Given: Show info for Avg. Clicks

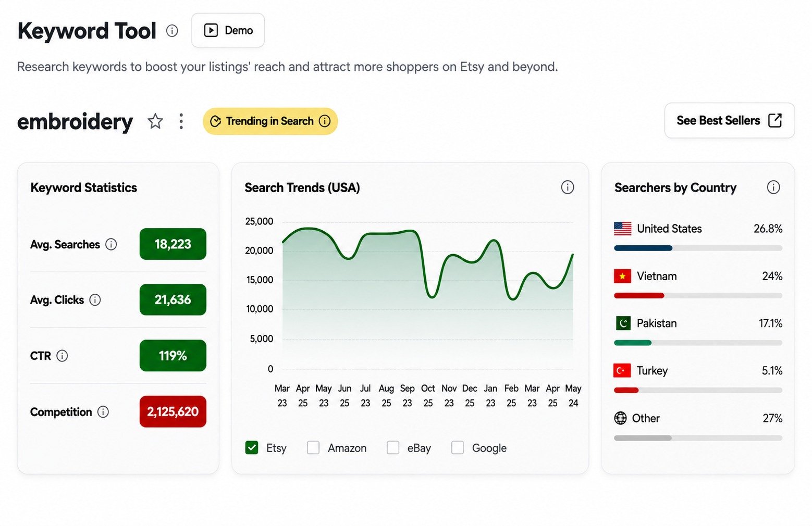Looking at the screenshot, I should pos(95,300).
